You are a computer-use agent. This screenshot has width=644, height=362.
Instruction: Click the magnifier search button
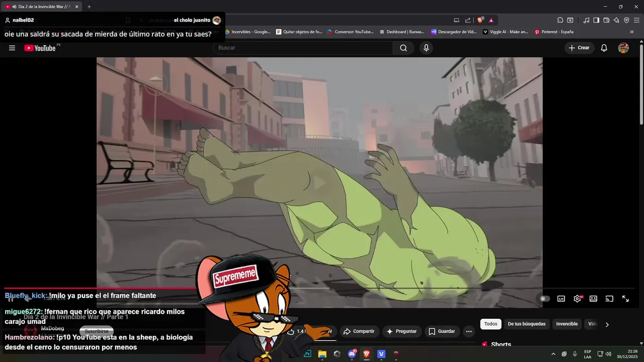coord(404,48)
